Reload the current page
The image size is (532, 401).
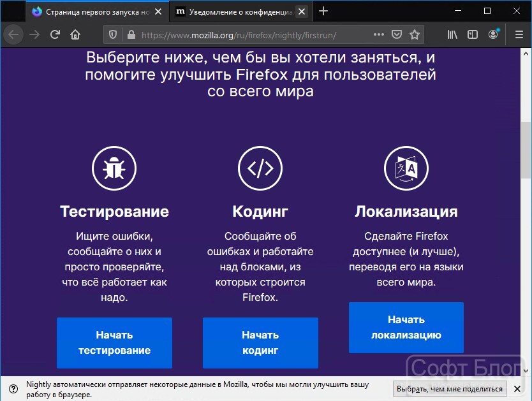[55, 34]
